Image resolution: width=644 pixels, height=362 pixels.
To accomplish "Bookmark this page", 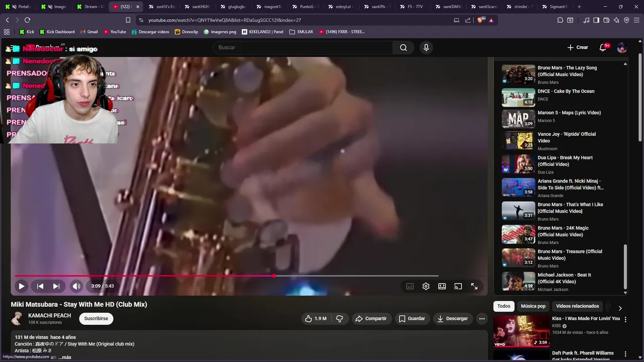I will 128,20.
